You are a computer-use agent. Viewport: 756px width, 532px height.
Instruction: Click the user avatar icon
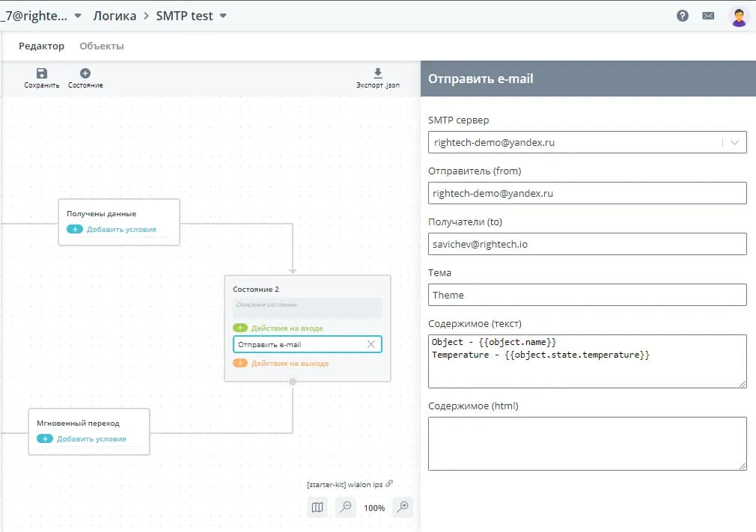coord(738,16)
